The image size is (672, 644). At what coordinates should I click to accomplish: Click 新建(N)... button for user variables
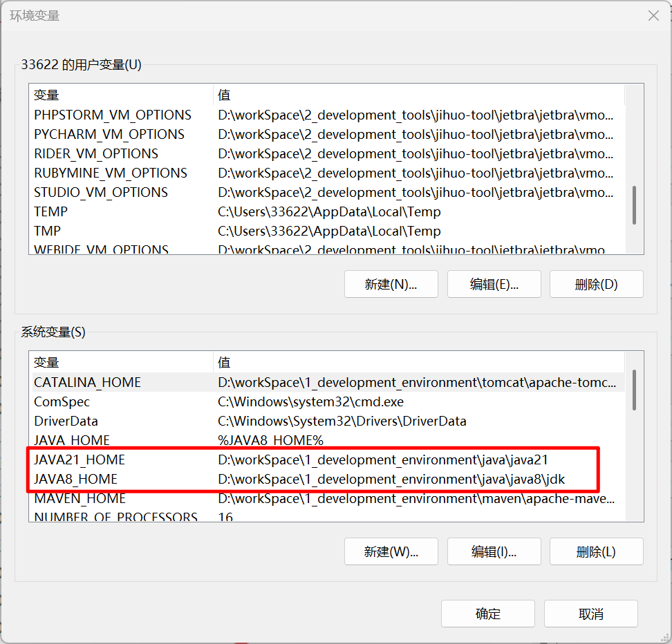coord(391,284)
